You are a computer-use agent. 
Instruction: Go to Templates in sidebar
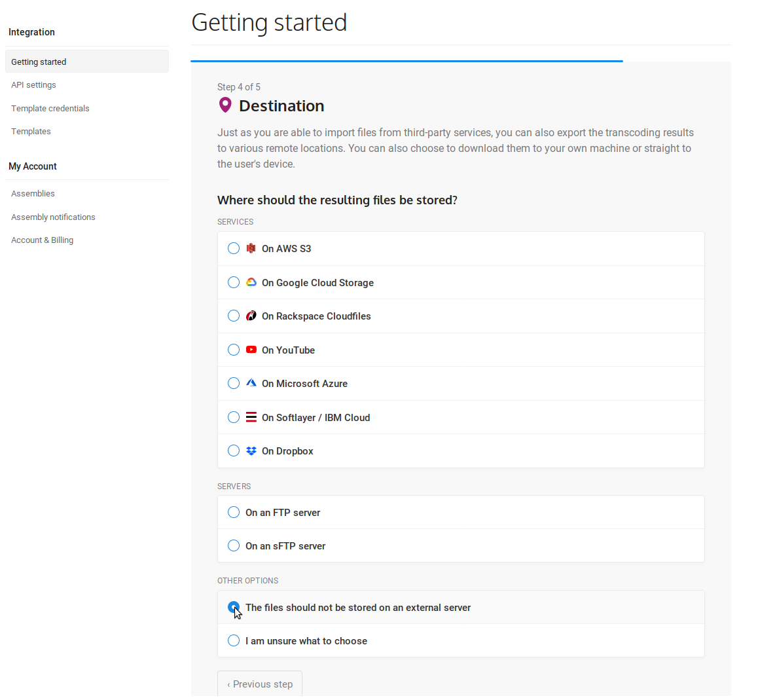click(x=31, y=132)
